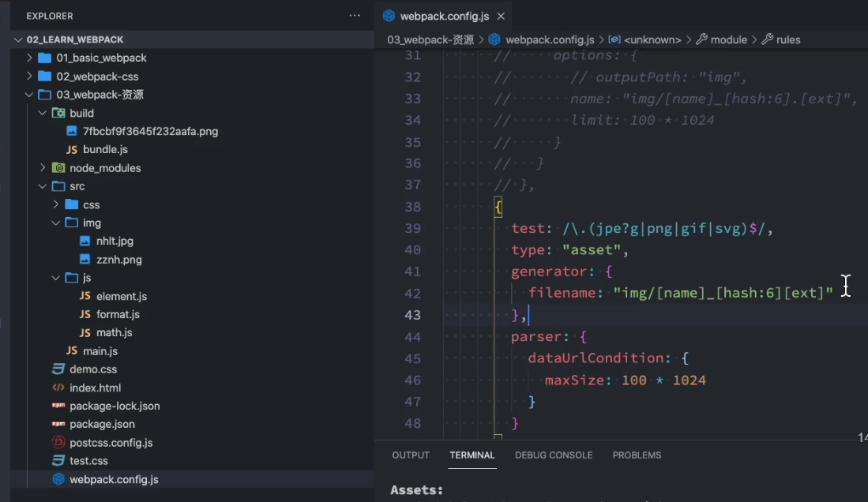
Task: Close the webpack.config.js editor tab
Action: tap(501, 16)
